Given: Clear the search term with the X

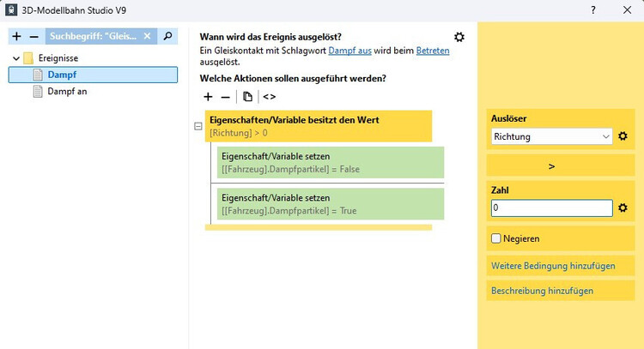Looking at the screenshot, I should tap(147, 37).
